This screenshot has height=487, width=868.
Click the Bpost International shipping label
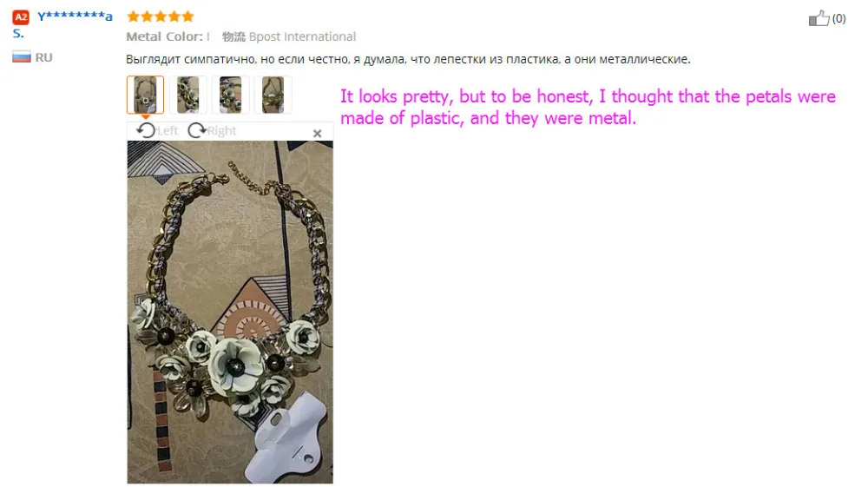click(x=302, y=36)
